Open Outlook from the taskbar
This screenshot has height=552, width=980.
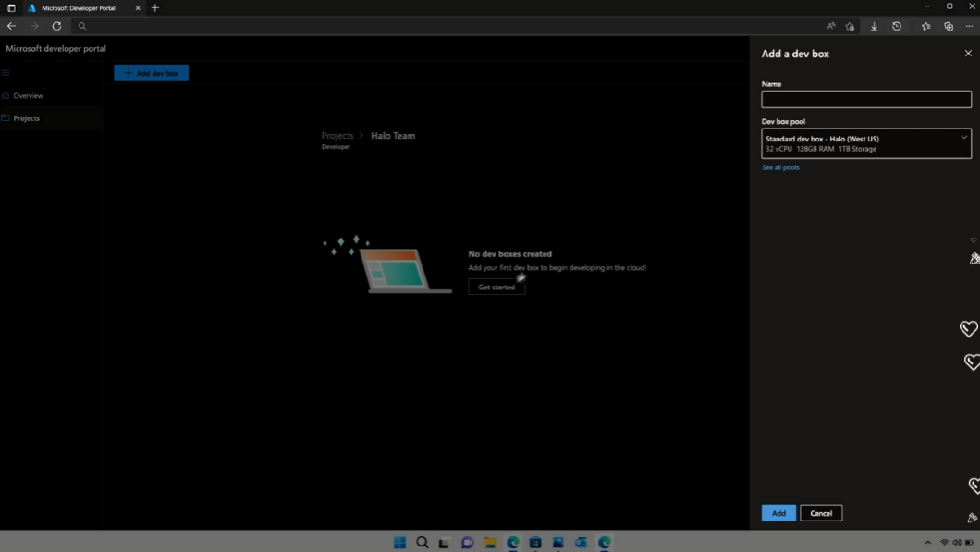pos(582,543)
